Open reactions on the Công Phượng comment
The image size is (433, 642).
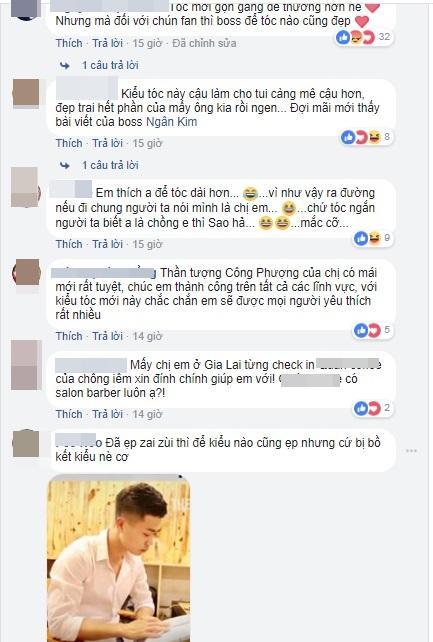tap(373, 330)
